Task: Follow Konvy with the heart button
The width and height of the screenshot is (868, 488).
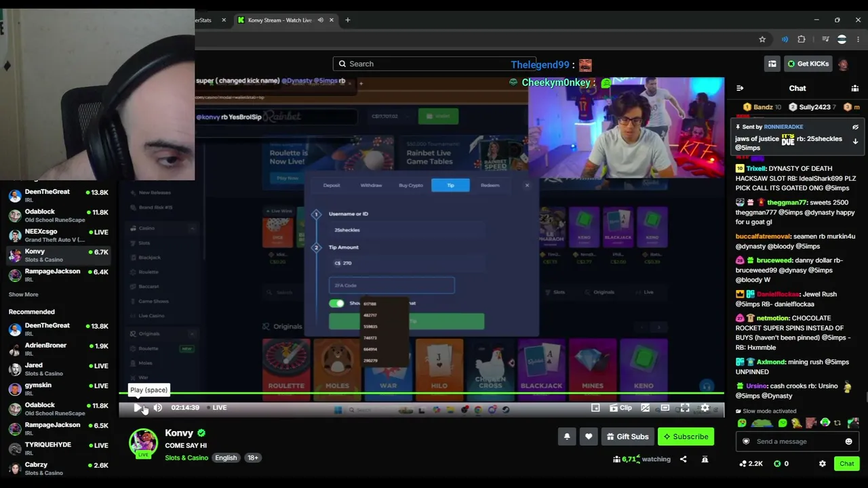Action: (589, 436)
